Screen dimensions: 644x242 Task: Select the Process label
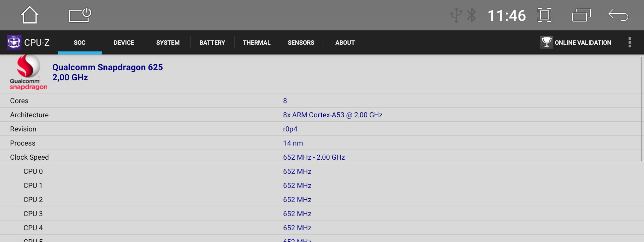point(22,143)
